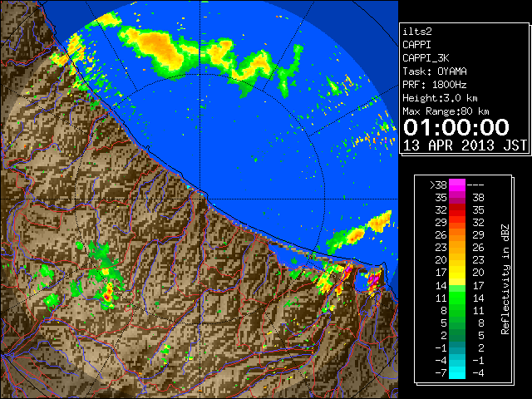Click the 'PRF: 1800Hz' line

434,85
